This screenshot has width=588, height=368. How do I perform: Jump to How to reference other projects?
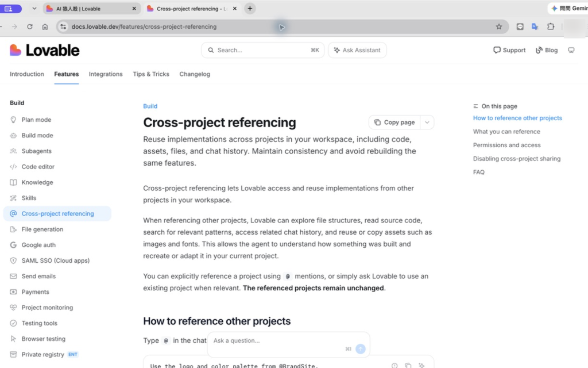click(x=517, y=118)
